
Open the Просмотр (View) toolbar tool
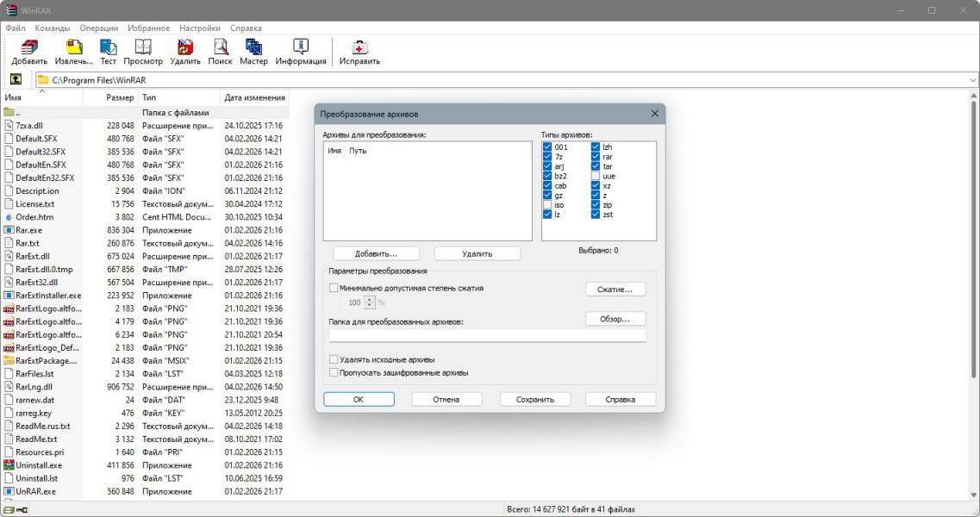coord(142,47)
